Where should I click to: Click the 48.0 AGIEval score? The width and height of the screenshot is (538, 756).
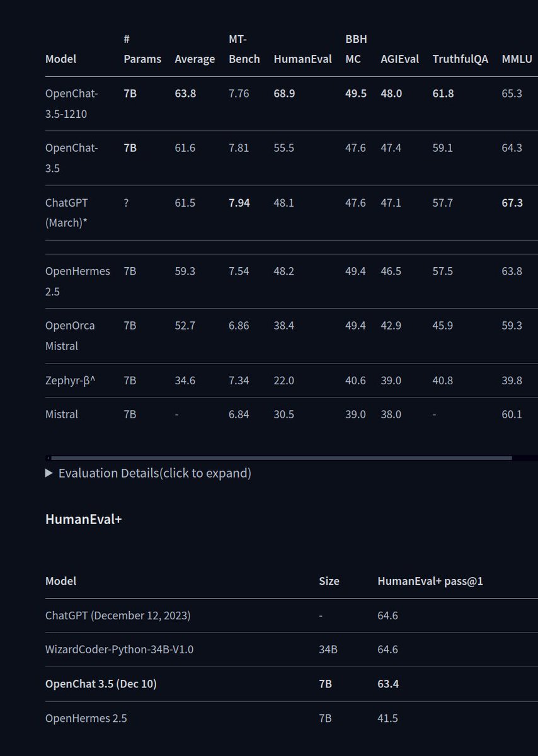click(x=391, y=94)
